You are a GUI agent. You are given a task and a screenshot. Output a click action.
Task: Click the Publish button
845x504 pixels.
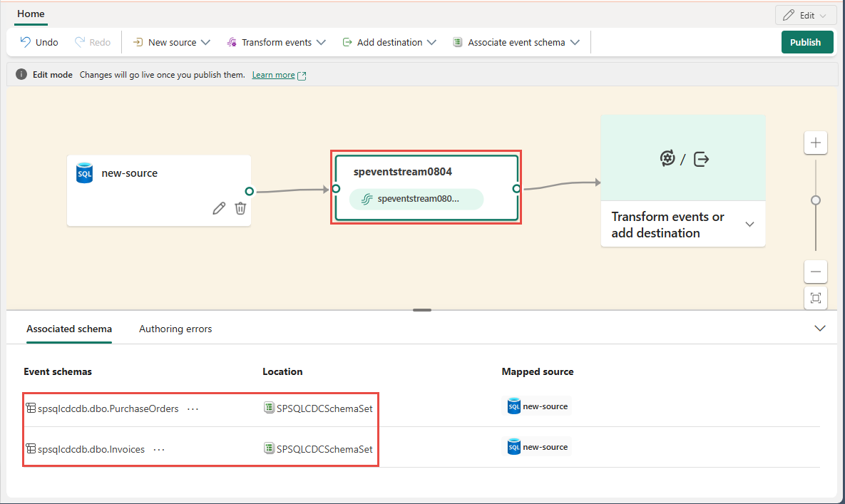[805, 42]
